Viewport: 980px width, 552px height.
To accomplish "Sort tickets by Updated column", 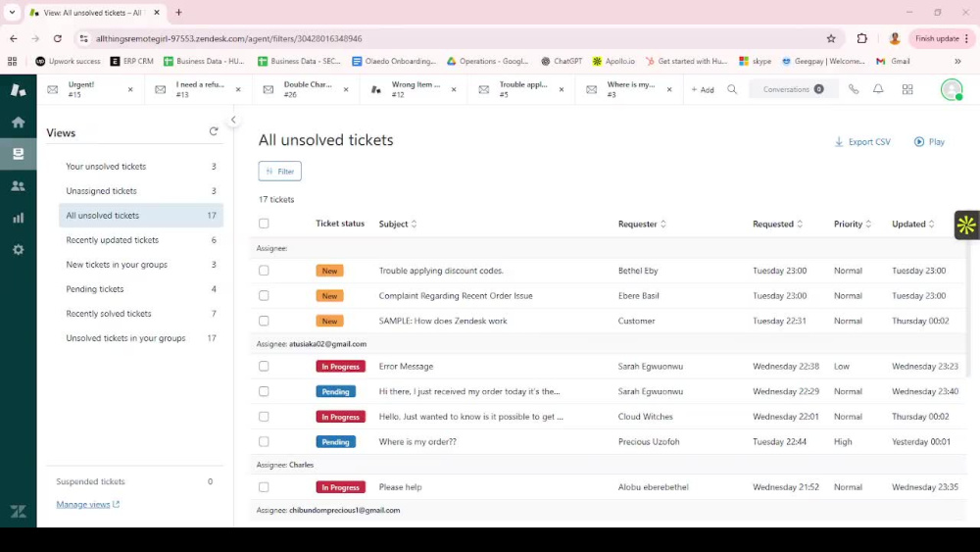I will coord(912,224).
